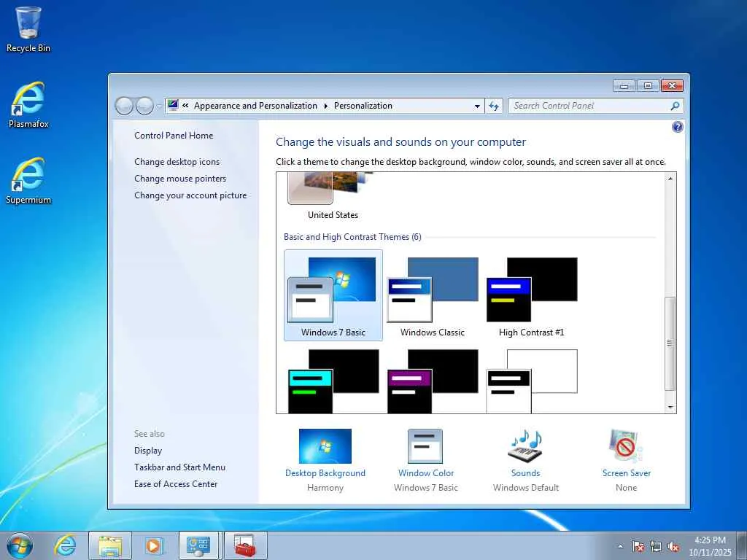Screen dimensions: 747x560
Task: Open the Window Color icon
Action: click(425, 446)
